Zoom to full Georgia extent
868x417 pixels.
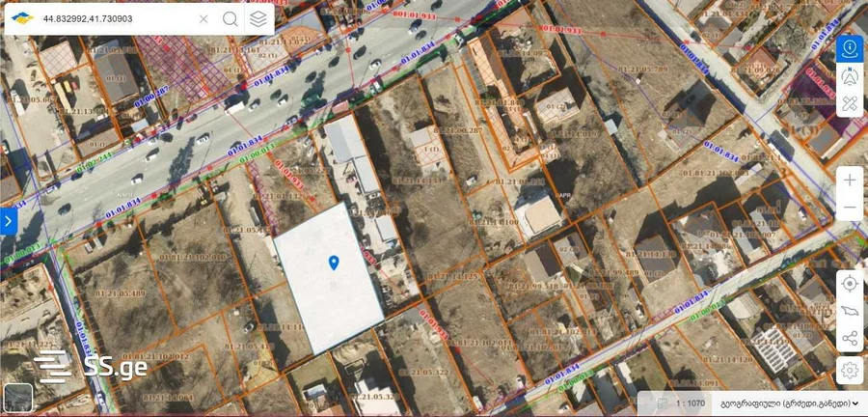(850, 311)
